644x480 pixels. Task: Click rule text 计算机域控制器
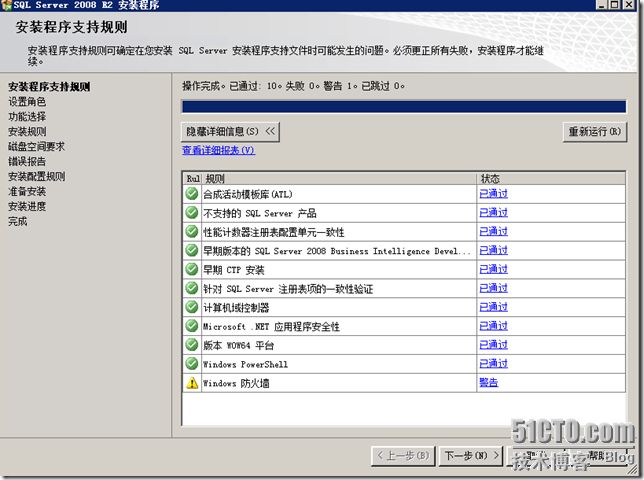(236, 307)
